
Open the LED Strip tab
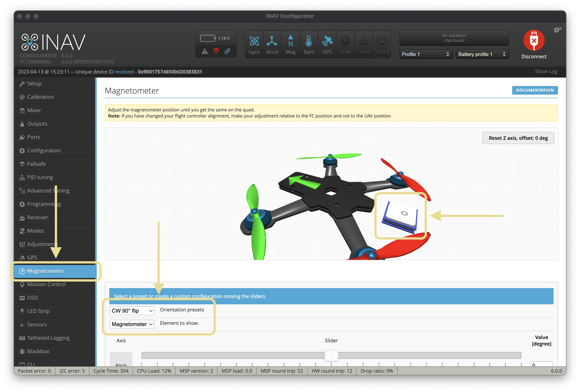coord(55,311)
